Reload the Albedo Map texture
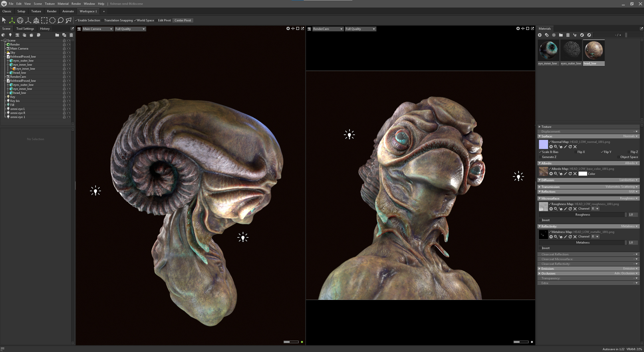Viewport: 644px width, 352px height. [x=570, y=174]
